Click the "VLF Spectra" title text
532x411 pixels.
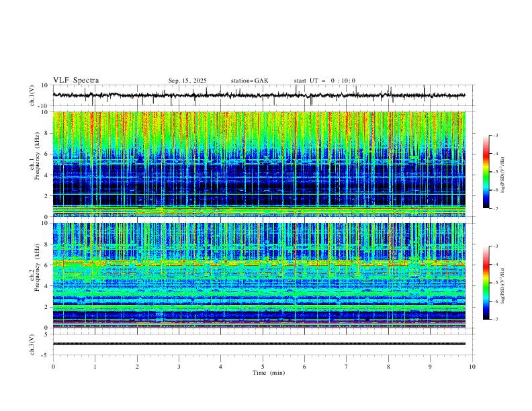76,81
